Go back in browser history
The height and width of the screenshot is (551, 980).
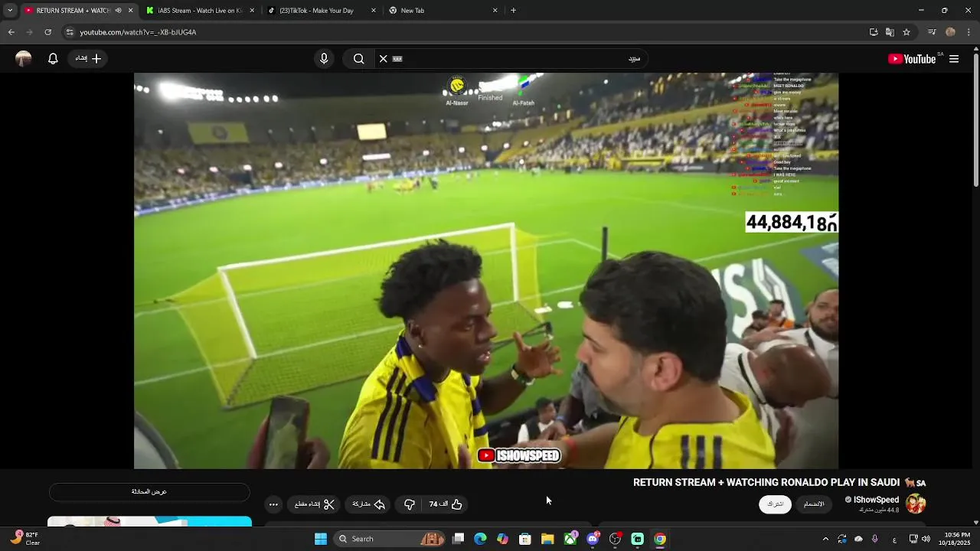(x=11, y=32)
